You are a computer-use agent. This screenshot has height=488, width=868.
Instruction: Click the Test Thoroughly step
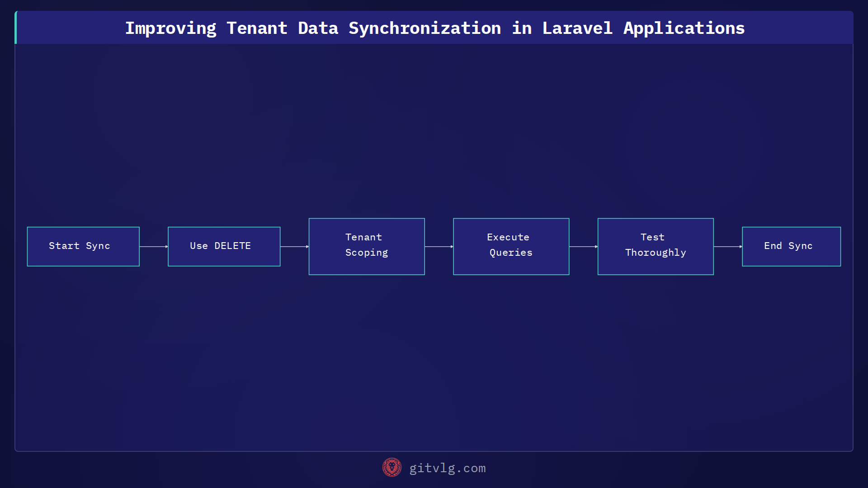[656, 246]
